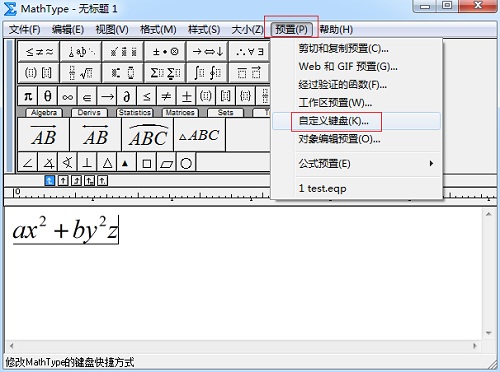
Task: Insert AB with double-headed arrow overbar
Action: coord(96,135)
